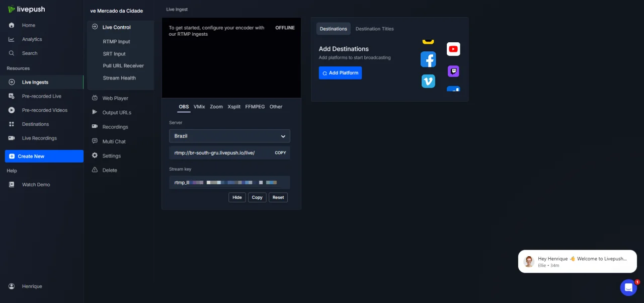Image resolution: width=644 pixels, height=303 pixels.
Task: Click the YouTube platform icon
Action: coord(453,49)
